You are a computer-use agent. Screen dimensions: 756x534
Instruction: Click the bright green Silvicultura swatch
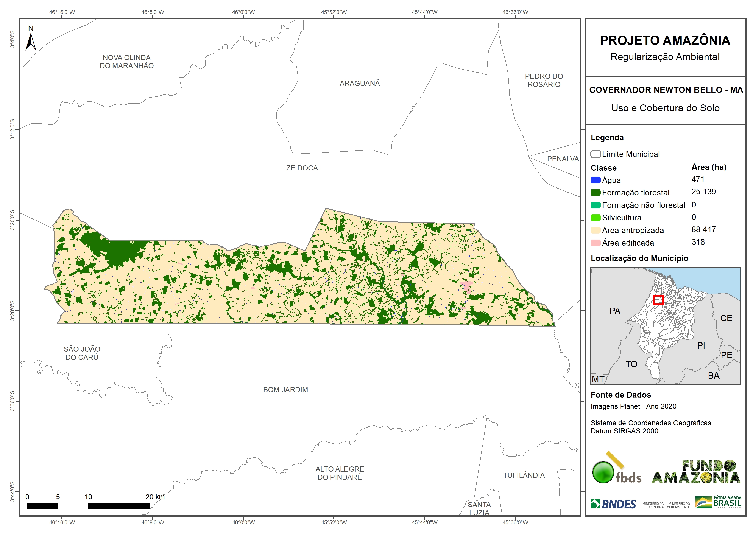[x=595, y=218]
